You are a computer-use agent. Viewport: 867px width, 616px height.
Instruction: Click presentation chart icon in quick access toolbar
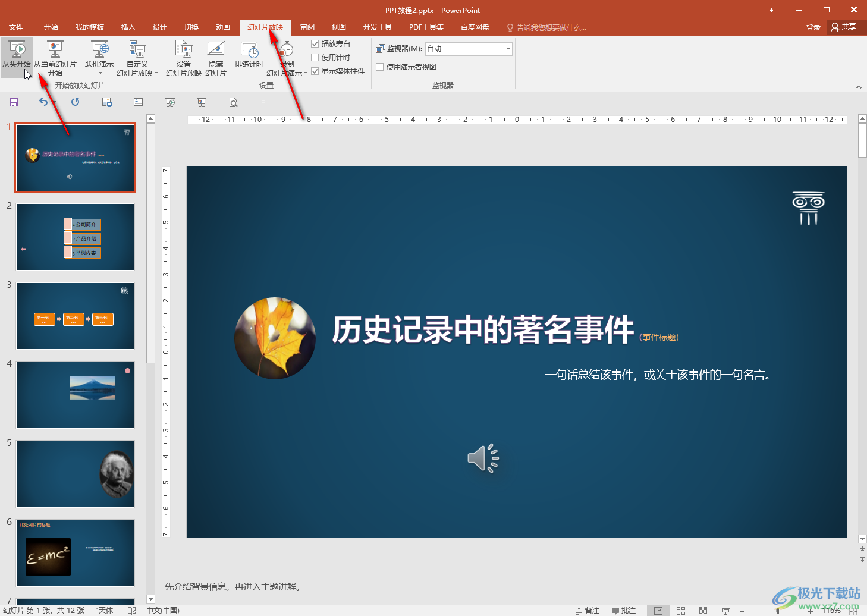coord(202,102)
